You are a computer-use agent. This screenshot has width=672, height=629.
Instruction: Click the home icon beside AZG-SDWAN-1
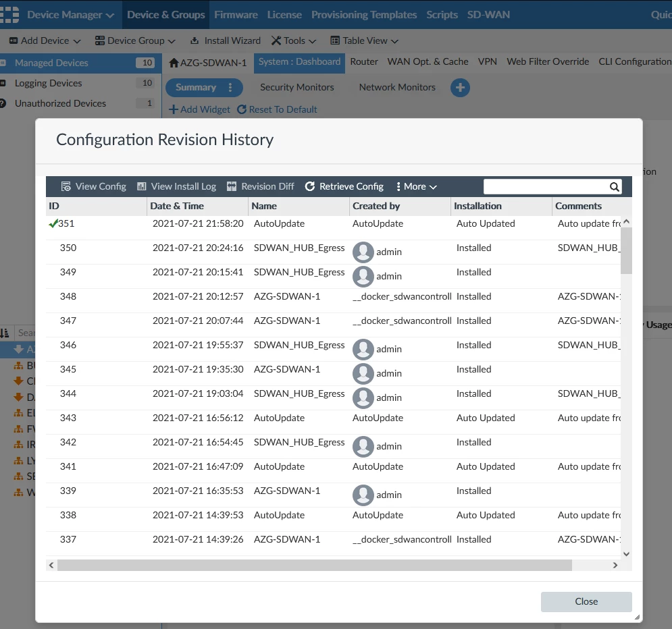point(174,63)
